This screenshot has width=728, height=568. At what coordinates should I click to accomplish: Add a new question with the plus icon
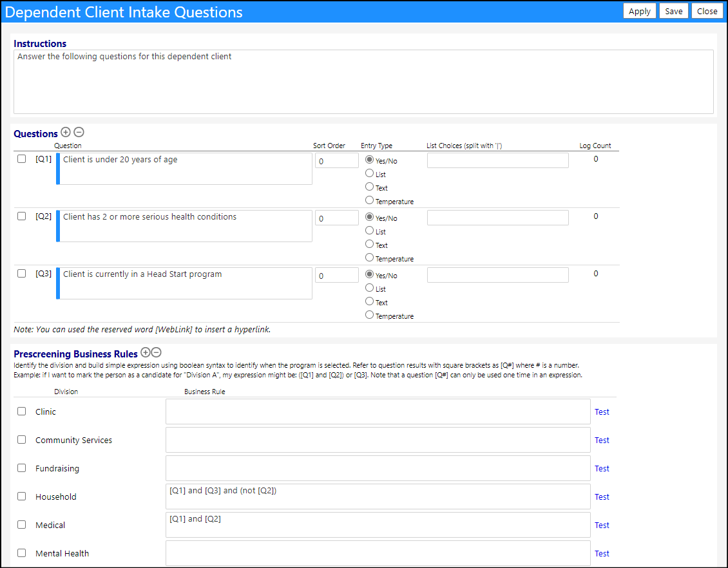(66, 132)
